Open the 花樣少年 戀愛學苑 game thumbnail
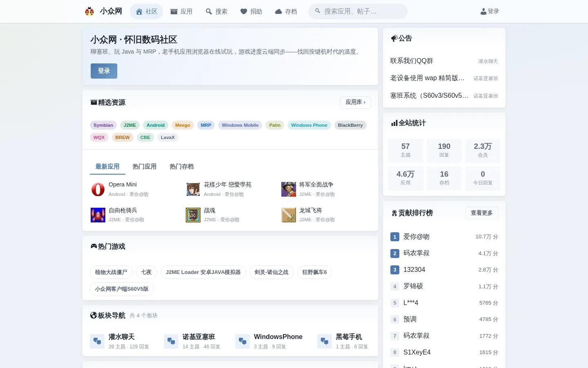The image size is (588, 368). tap(193, 189)
